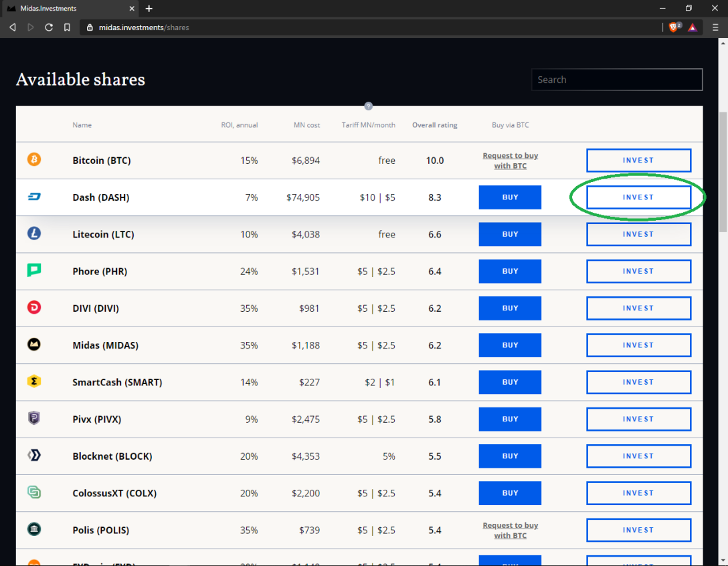728x566 pixels.
Task: Click the Litecoin logo icon
Action: 34,233
